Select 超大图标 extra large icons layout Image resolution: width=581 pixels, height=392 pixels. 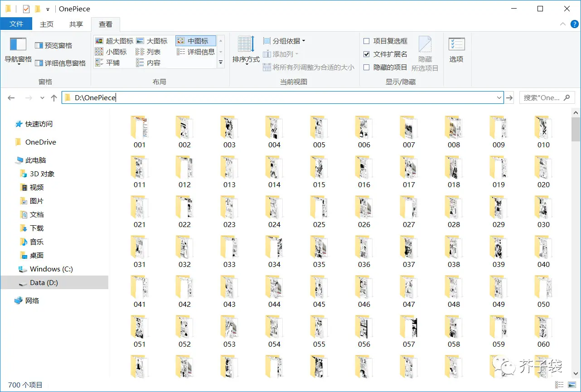[115, 41]
